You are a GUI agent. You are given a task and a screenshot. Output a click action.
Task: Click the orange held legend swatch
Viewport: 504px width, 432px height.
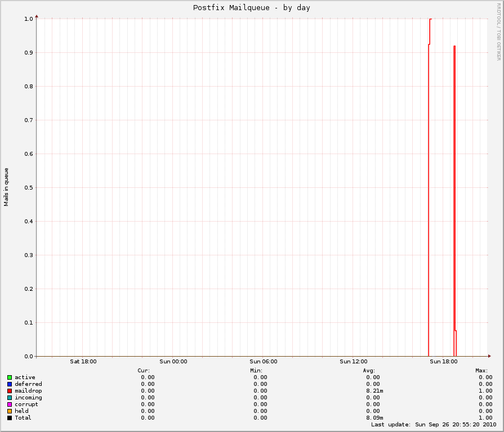pyautogui.click(x=10, y=411)
